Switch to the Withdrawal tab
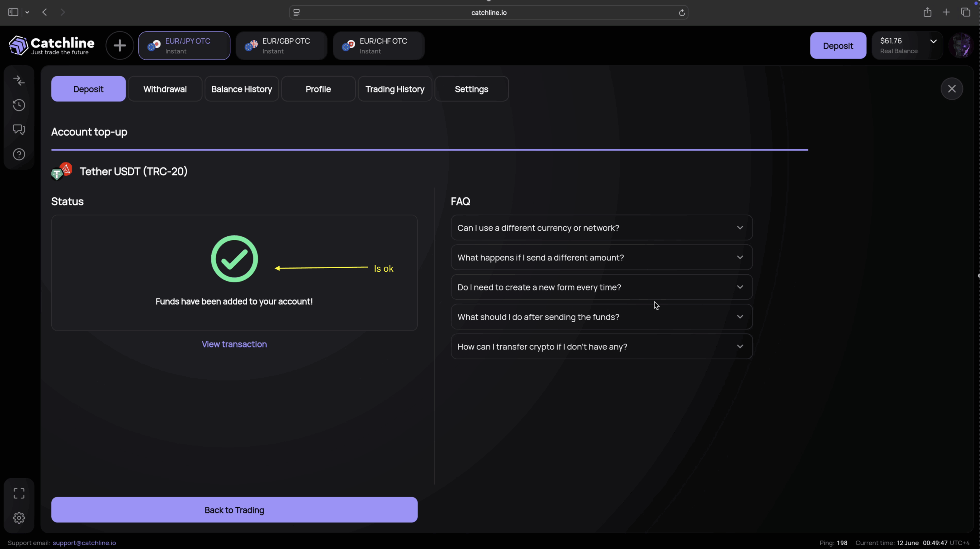The height and width of the screenshot is (549, 980). click(165, 88)
